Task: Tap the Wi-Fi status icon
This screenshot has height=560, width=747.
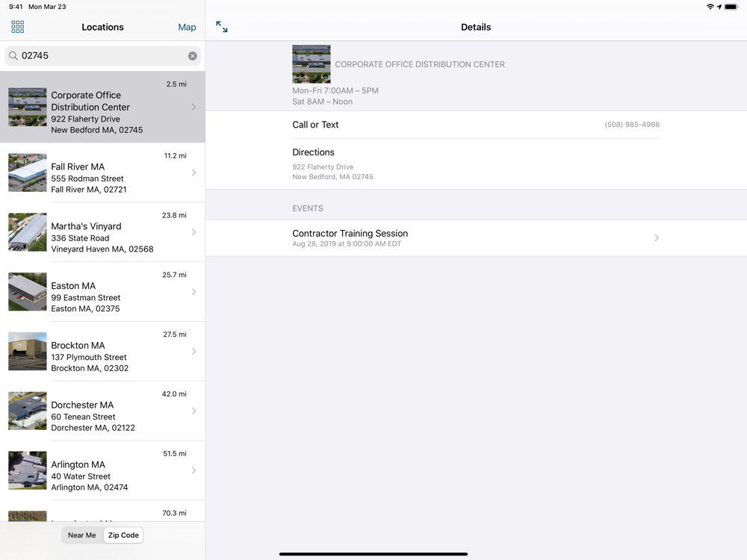Action: click(710, 7)
